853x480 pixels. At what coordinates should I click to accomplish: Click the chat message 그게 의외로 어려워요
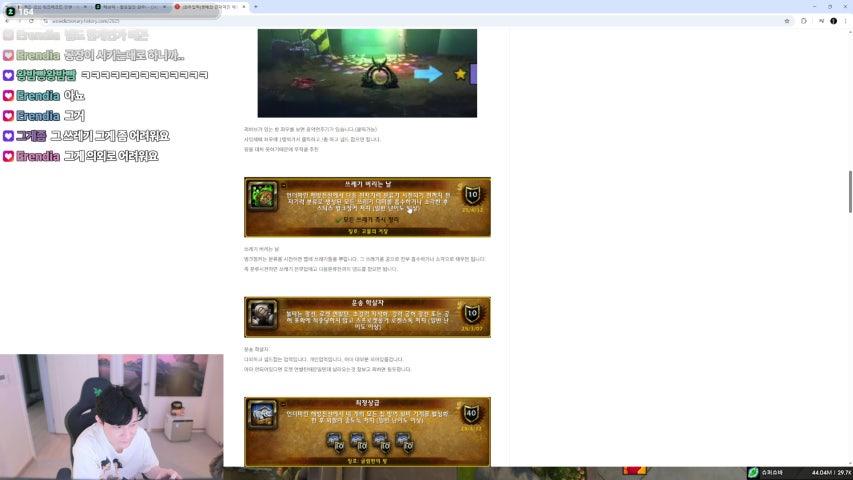tap(111, 156)
